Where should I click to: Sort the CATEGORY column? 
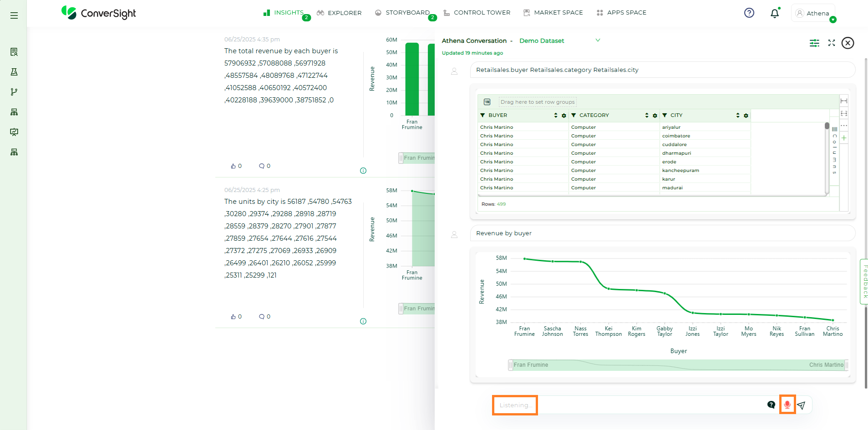click(647, 116)
